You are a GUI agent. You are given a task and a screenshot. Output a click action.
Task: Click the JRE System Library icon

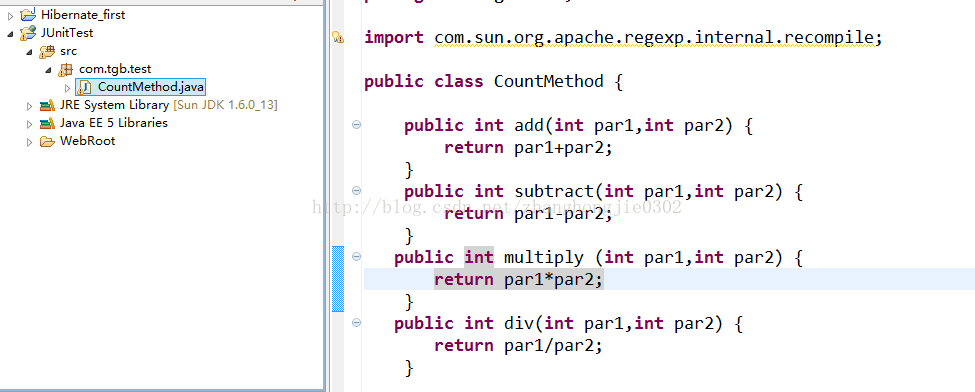click(47, 105)
